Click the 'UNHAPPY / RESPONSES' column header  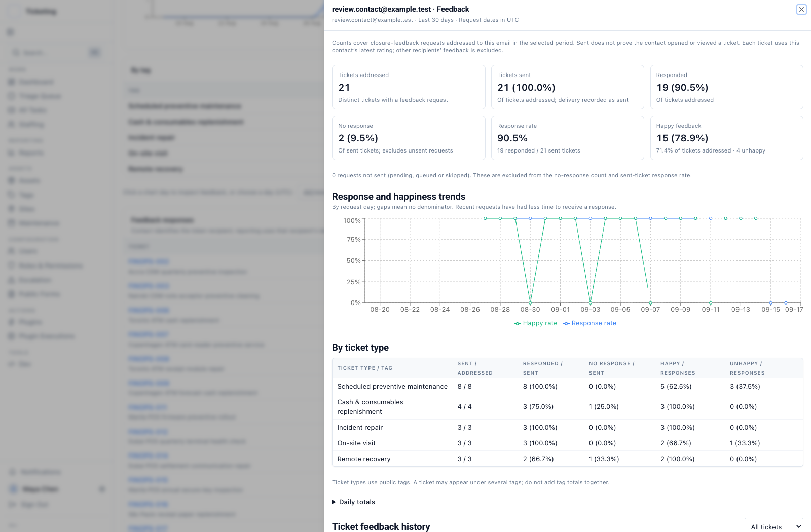click(747, 368)
